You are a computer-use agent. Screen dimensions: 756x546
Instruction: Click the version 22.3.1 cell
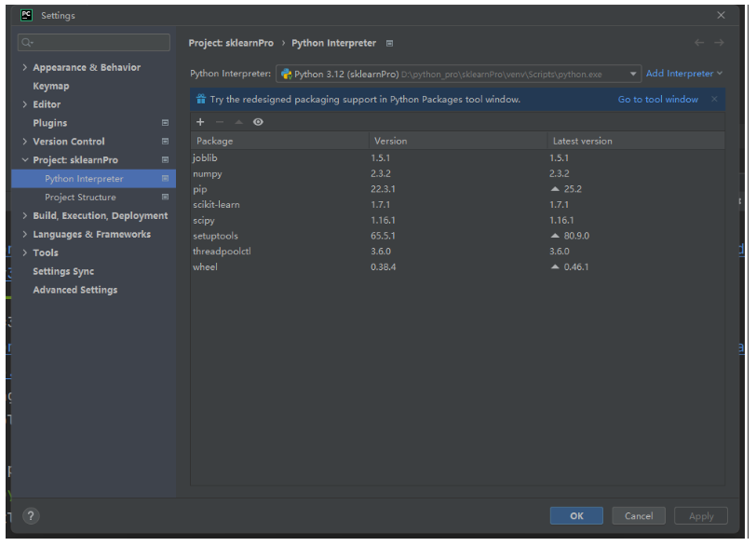pyautogui.click(x=383, y=189)
